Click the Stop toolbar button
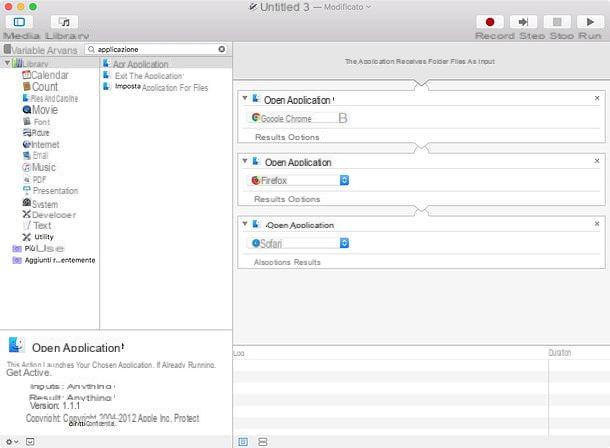 point(557,22)
